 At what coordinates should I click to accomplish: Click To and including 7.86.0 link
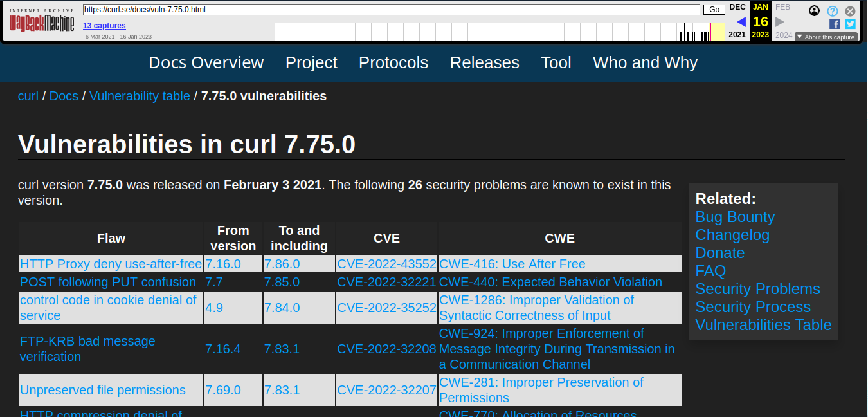(x=282, y=264)
